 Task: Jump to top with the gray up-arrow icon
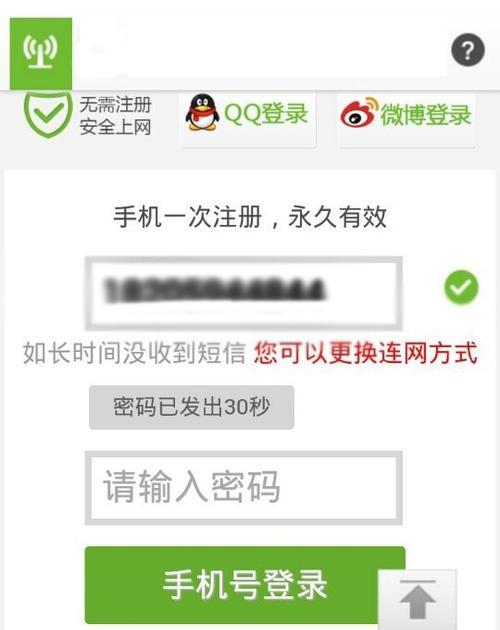[x=418, y=599]
